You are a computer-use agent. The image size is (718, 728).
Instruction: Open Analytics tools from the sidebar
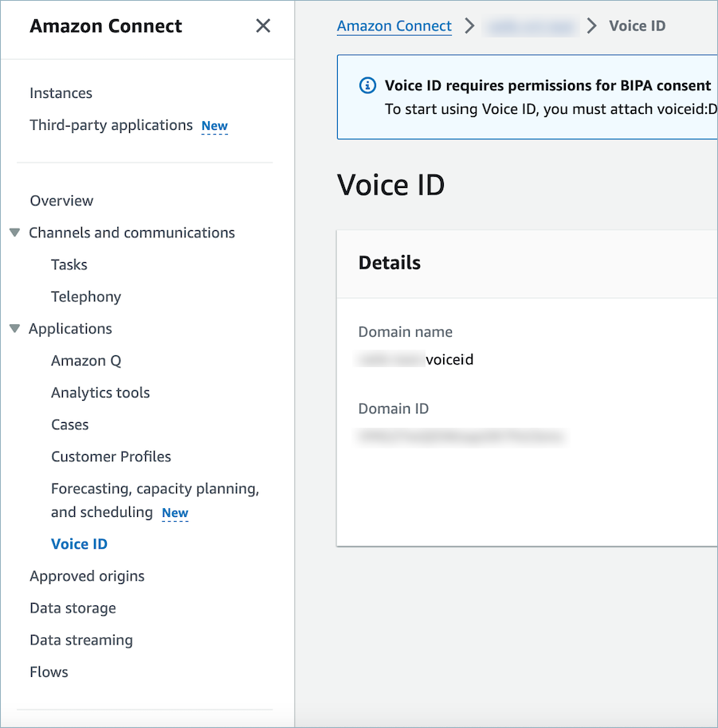pyautogui.click(x=100, y=392)
